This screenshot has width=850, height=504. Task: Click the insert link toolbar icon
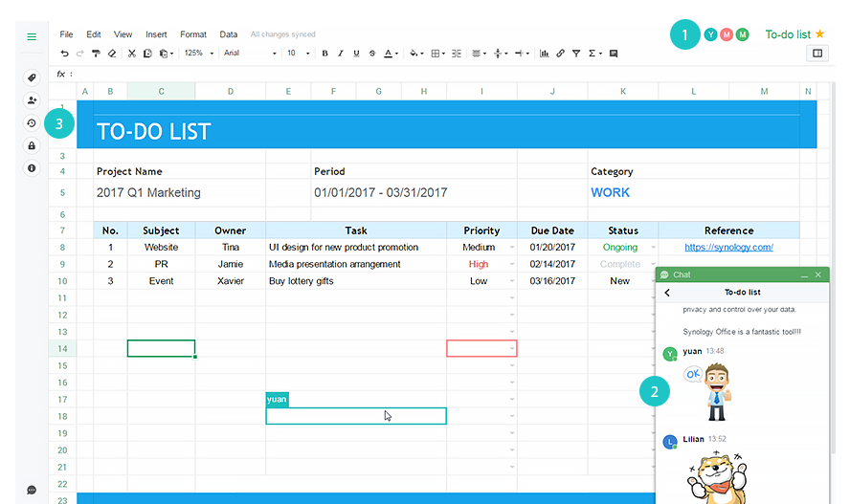coord(560,54)
